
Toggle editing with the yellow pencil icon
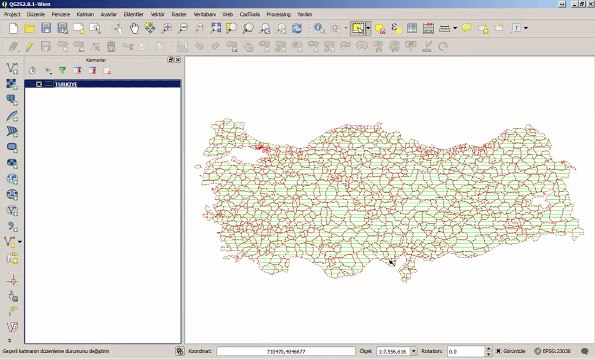29,47
